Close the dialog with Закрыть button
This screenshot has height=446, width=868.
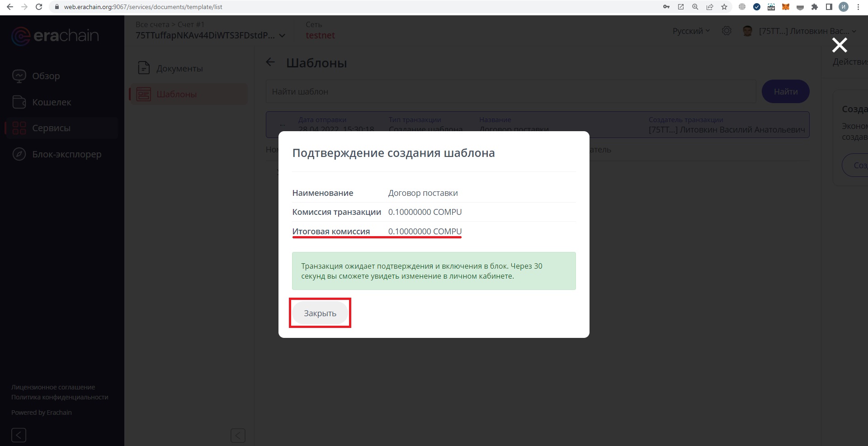tap(320, 313)
